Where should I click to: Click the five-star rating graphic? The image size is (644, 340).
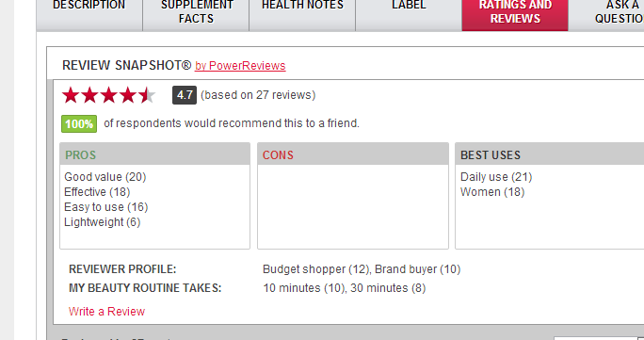coord(109,95)
